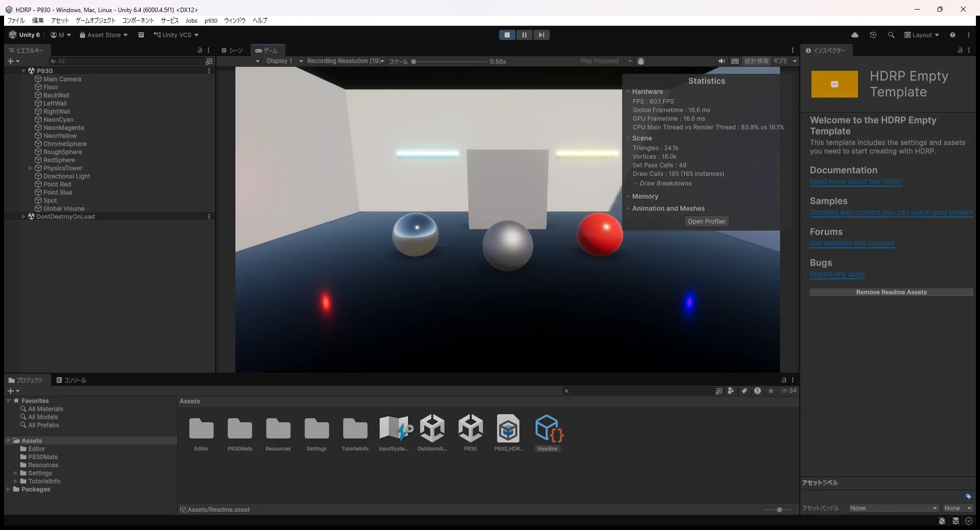Image resolution: width=980 pixels, height=530 pixels.
Task: Toggle the Inspector panel lock icon
Action: [x=960, y=50]
